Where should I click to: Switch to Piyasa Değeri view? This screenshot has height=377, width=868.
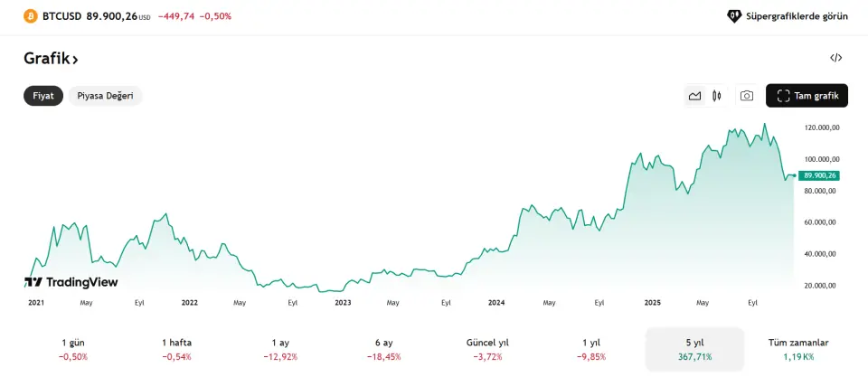click(x=105, y=96)
